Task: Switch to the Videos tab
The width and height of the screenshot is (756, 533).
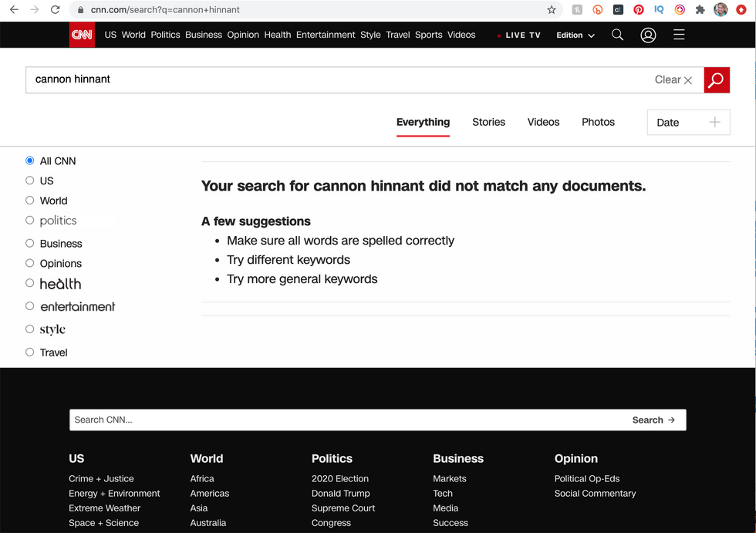Action: coord(543,122)
